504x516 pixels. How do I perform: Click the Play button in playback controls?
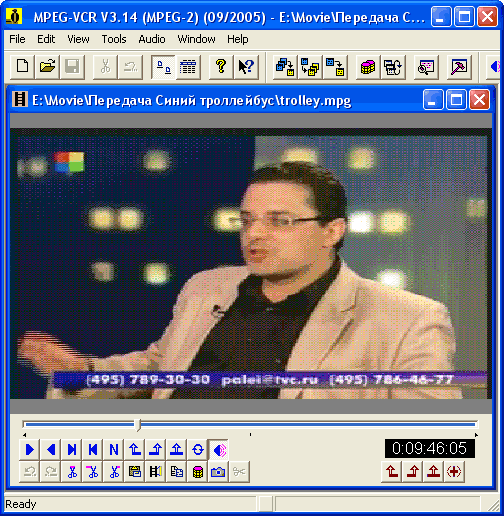29,450
